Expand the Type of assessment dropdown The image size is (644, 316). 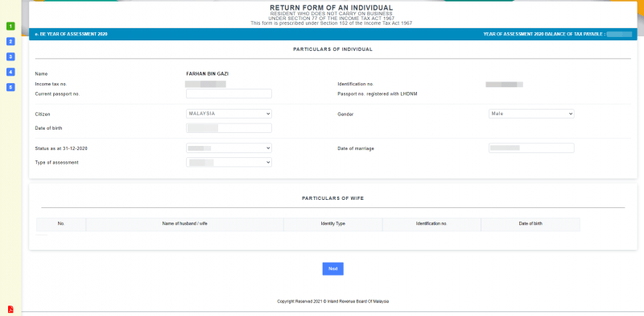click(229, 163)
